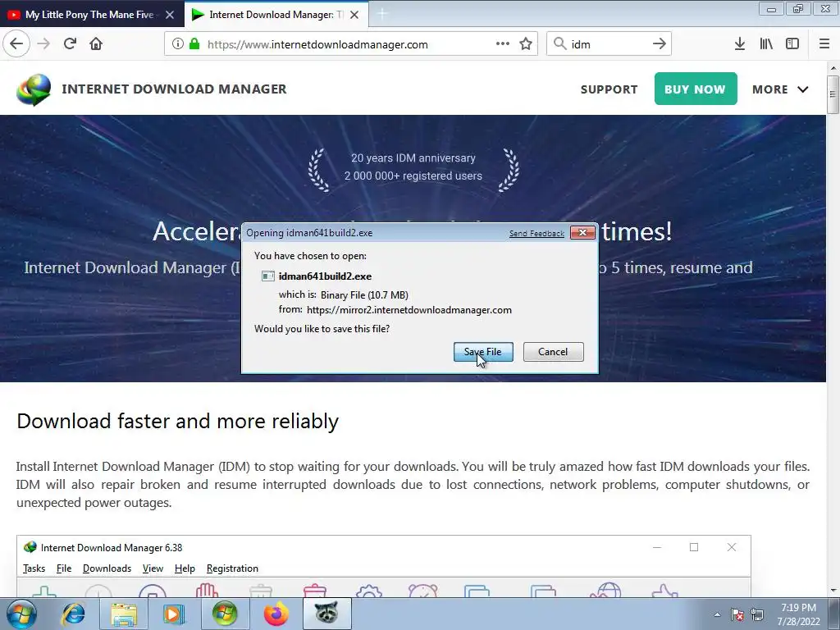Click the scrollbar up arrow
Image resolution: width=840 pixels, height=630 pixels.
coord(833,68)
